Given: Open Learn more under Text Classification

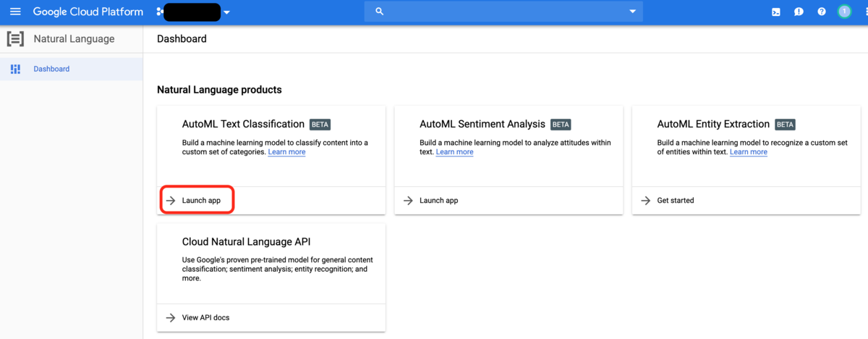Looking at the screenshot, I should pos(286,152).
